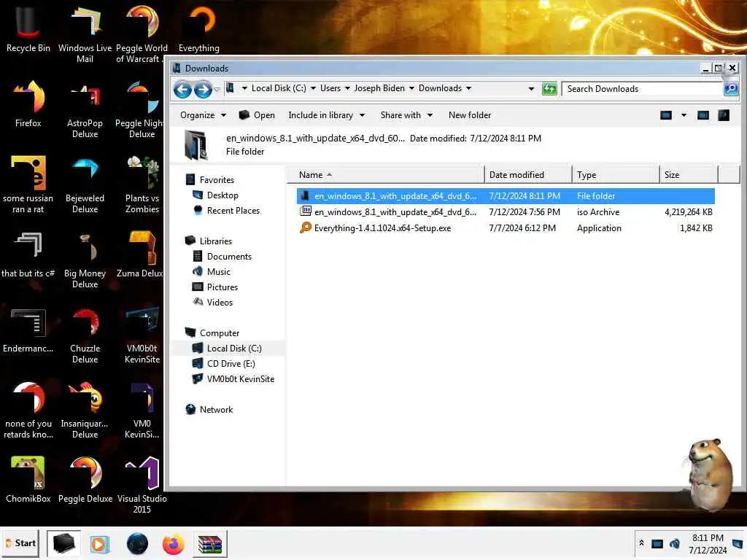Go back with the Explorer back arrow
The image size is (747, 560).
click(182, 89)
